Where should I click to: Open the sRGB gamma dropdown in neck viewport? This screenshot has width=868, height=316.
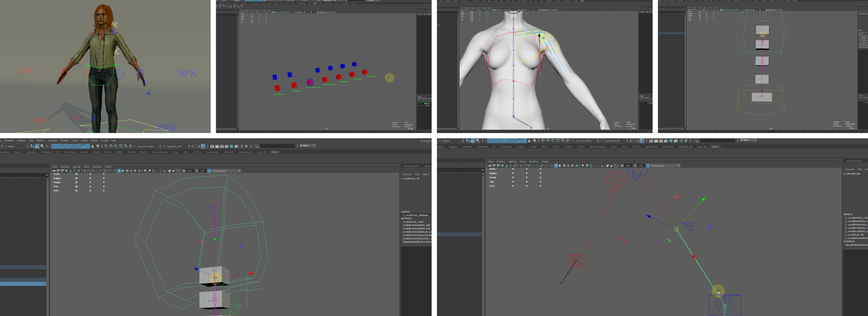(226, 171)
